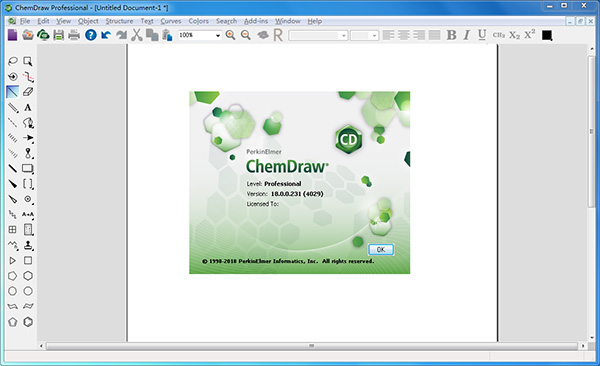Toggle Bold text formatting
The height and width of the screenshot is (366, 600).
pyautogui.click(x=451, y=35)
